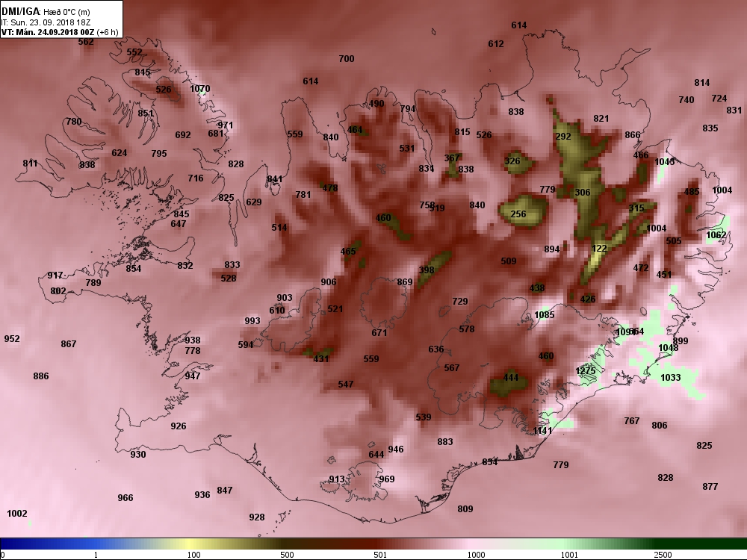Click the map value '485'
This screenshot has height=560, width=747.
point(692,192)
